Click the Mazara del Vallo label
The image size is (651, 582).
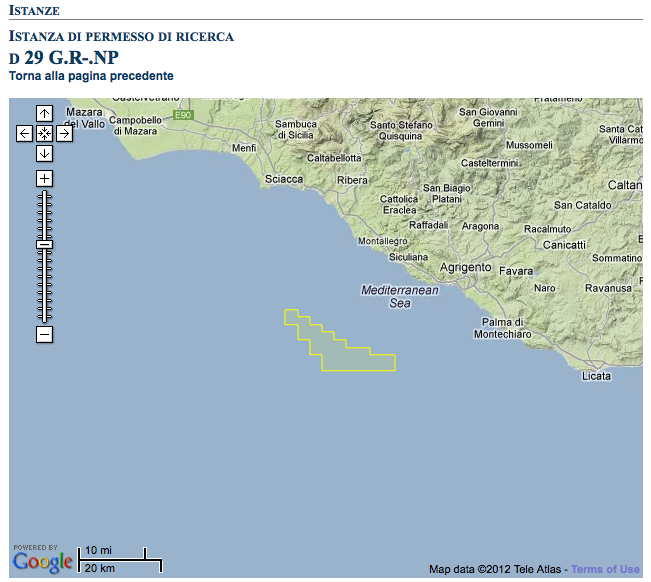point(84,117)
